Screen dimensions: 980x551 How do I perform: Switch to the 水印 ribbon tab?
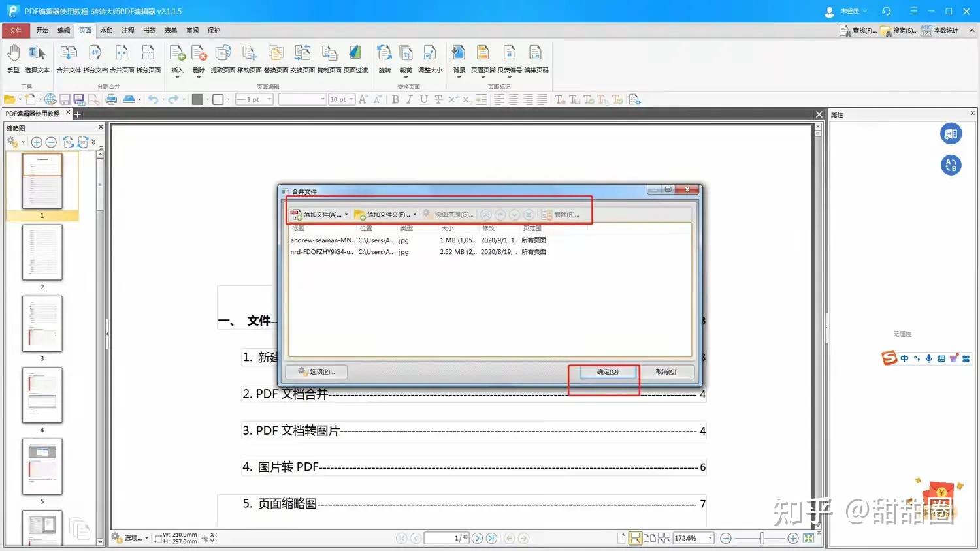pyautogui.click(x=106, y=30)
